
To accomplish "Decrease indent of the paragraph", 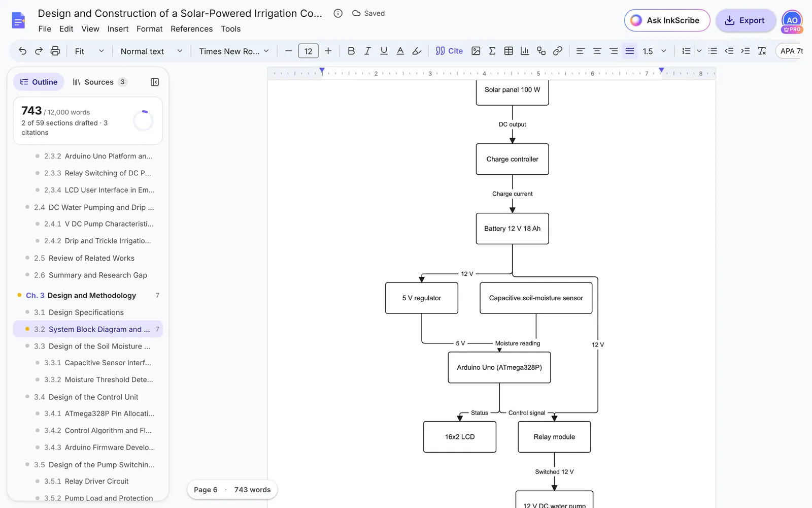I will 729,51.
